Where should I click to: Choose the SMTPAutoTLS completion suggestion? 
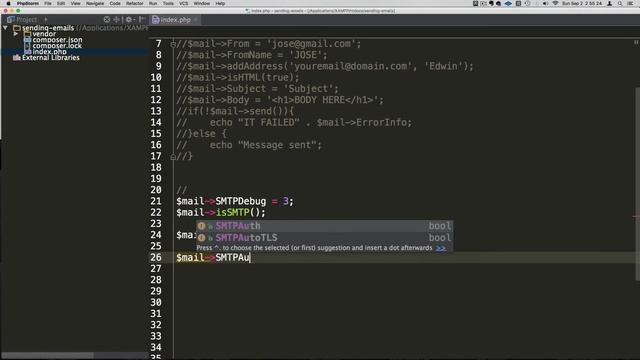[x=324, y=238]
